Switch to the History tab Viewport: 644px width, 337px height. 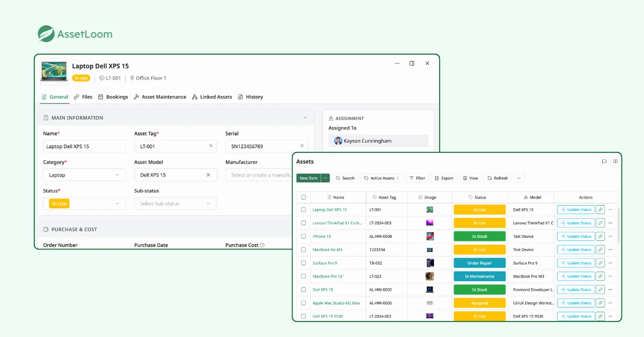point(251,97)
